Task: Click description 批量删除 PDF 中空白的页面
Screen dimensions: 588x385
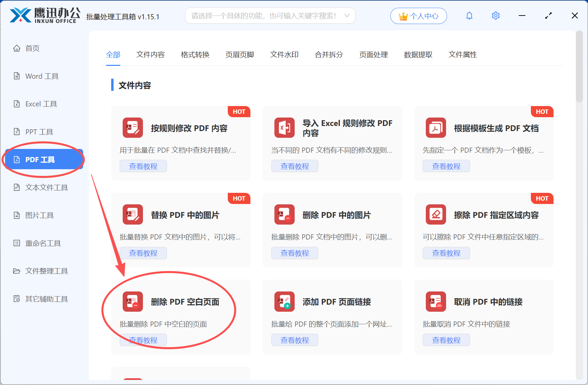Action: [x=163, y=324]
